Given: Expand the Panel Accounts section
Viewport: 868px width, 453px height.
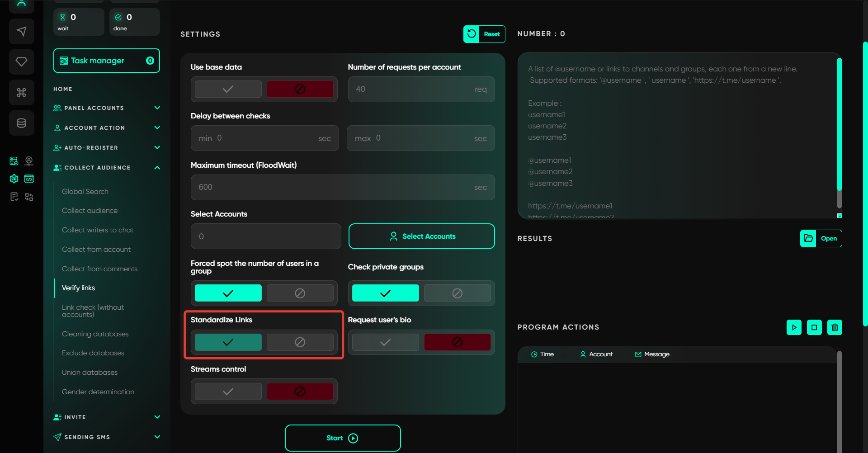Looking at the screenshot, I should [157, 108].
